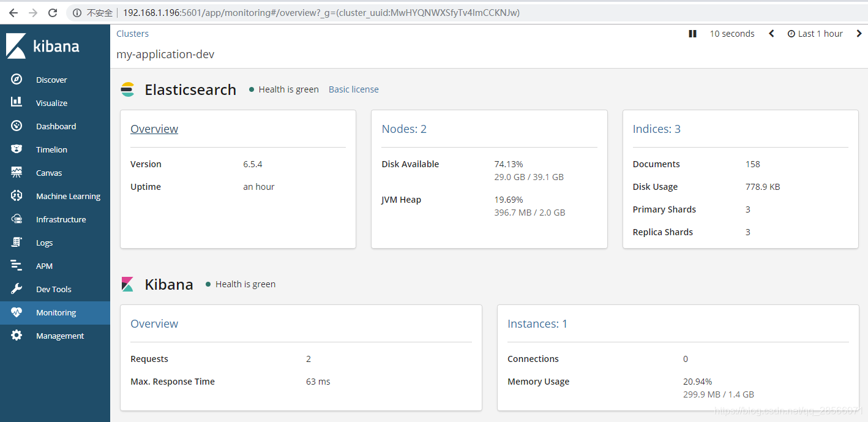Click browser back arrow

pyautogui.click(x=13, y=13)
